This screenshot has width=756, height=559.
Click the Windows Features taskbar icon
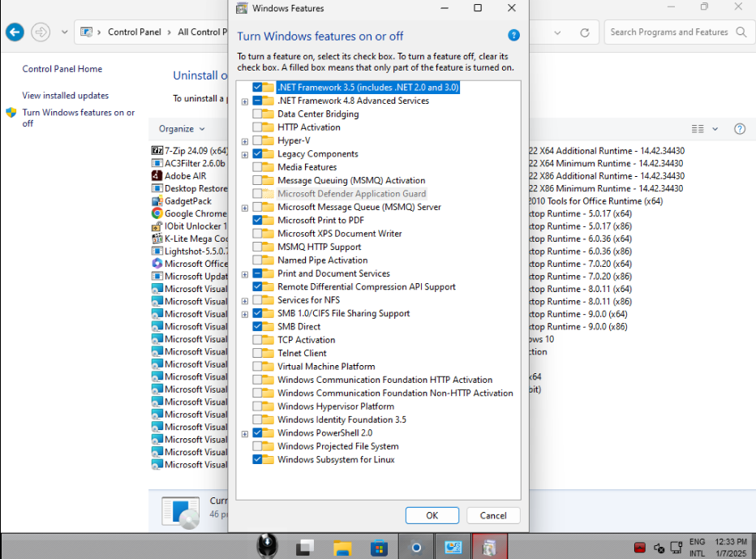(489, 548)
